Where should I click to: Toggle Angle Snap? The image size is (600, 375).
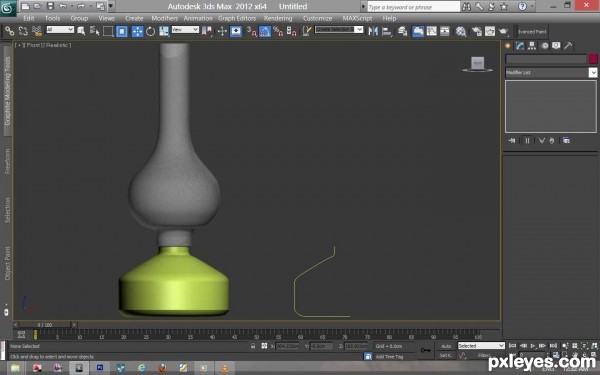click(x=265, y=31)
